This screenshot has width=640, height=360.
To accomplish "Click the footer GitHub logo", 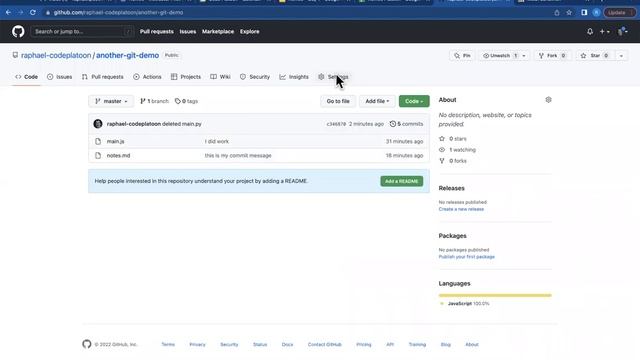I will pyautogui.click(x=87, y=344).
